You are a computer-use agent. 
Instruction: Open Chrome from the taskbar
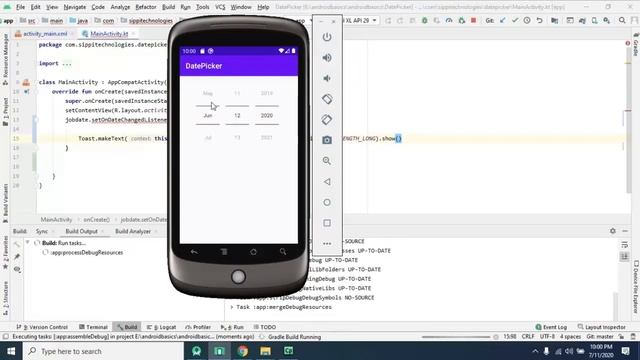point(242,351)
